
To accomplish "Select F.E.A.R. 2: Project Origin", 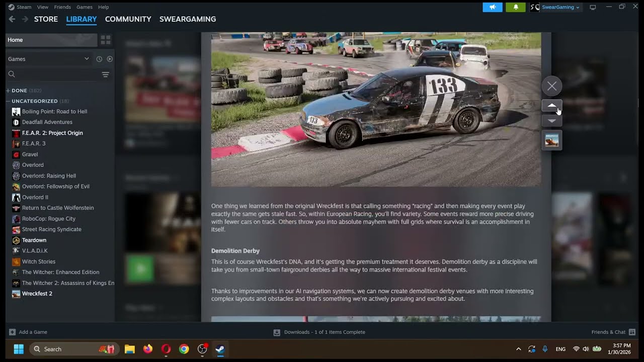I will (x=52, y=133).
